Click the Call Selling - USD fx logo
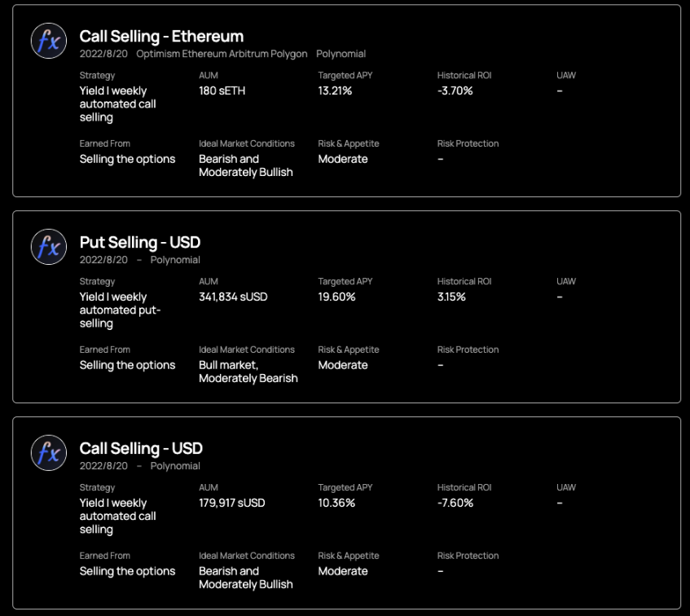This screenshot has height=616, width=690. point(48,453)
